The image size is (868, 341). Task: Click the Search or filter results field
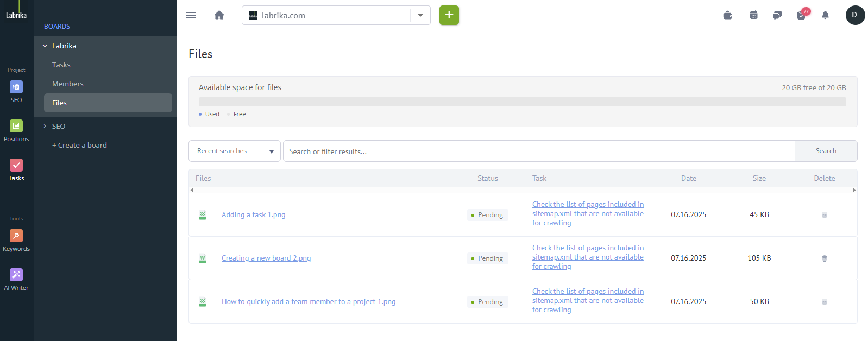point(538,151)
